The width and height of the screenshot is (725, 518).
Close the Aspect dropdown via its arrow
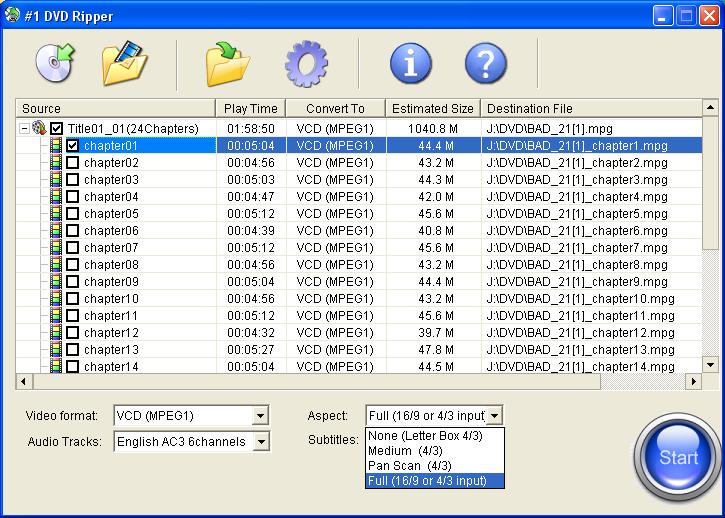(494, 415)
